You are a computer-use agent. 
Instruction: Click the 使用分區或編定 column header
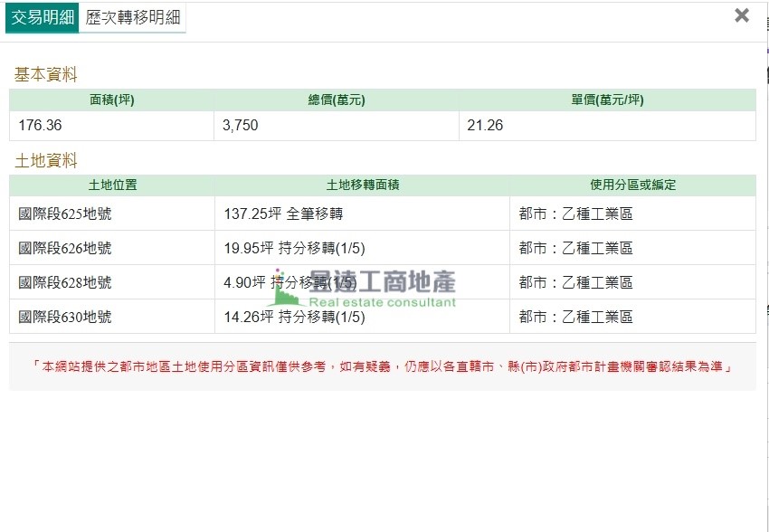[632, 185]
